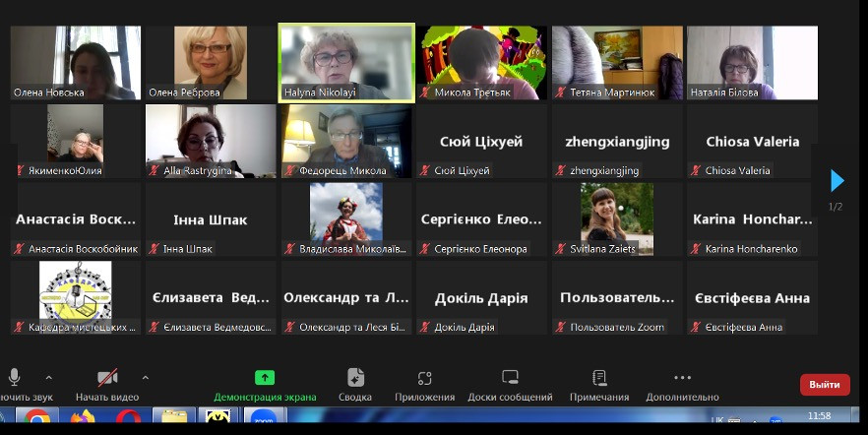
Task: Click Karina Honcharenko participant tile
Action: point(752,219)
